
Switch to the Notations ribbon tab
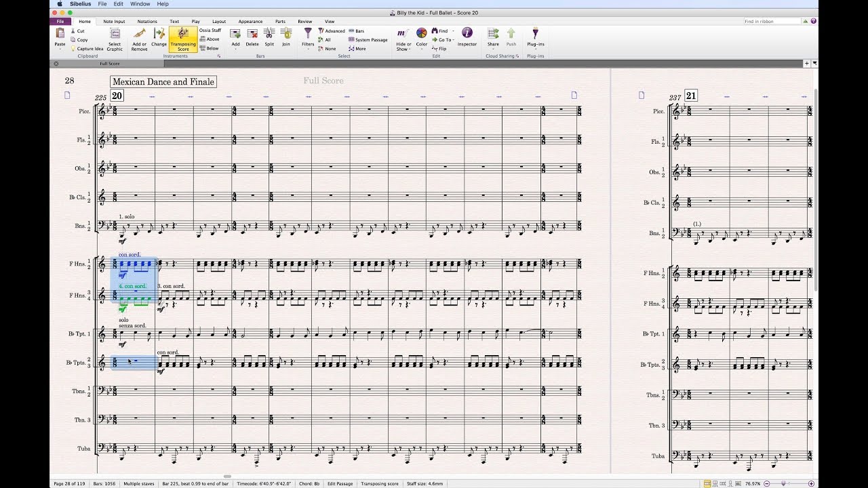tap(147, 21)
